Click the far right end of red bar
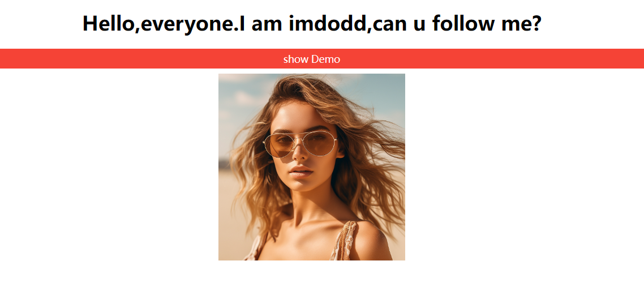644x282 pixels. point(640,59)
